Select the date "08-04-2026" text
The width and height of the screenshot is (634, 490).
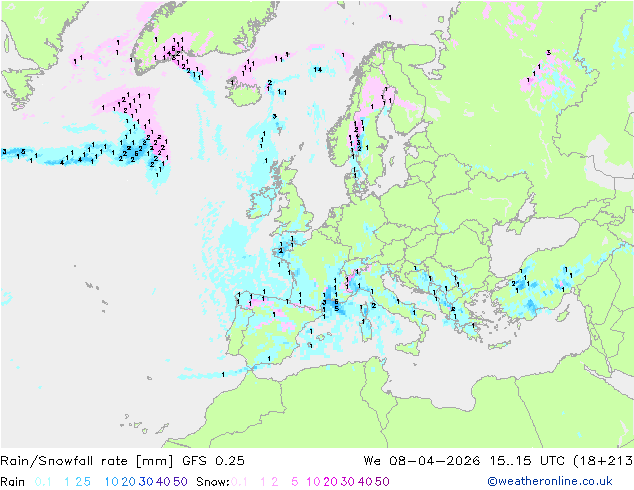[435, 460]
